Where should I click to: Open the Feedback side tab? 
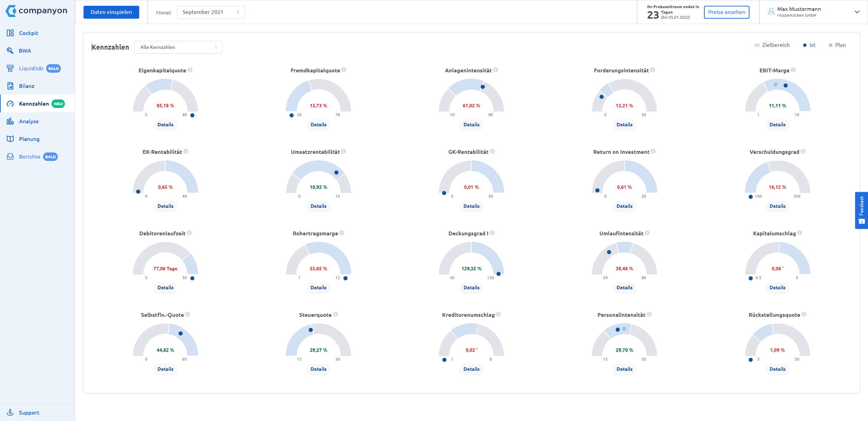[x=861, y=210]
